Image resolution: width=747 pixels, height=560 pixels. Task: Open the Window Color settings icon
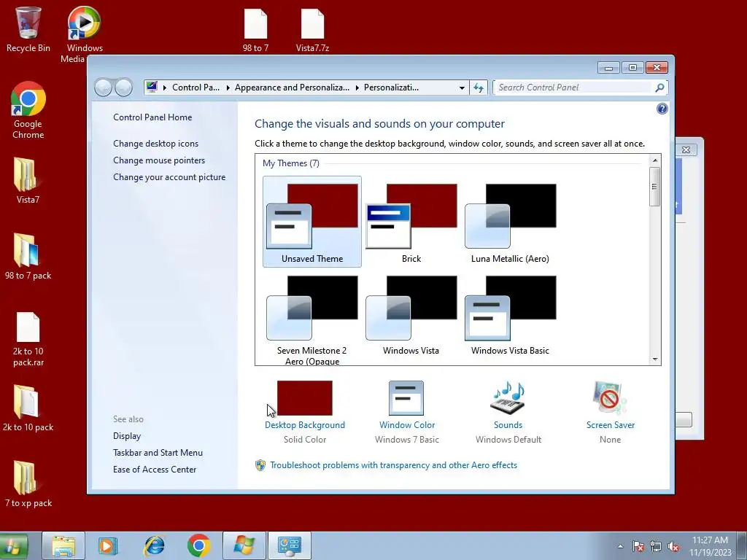406,399
